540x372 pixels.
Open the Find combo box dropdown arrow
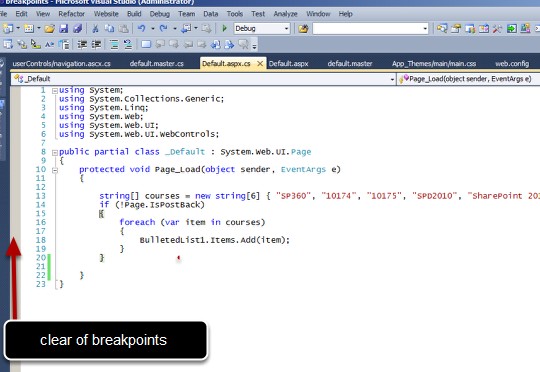[x=425, y=28]
